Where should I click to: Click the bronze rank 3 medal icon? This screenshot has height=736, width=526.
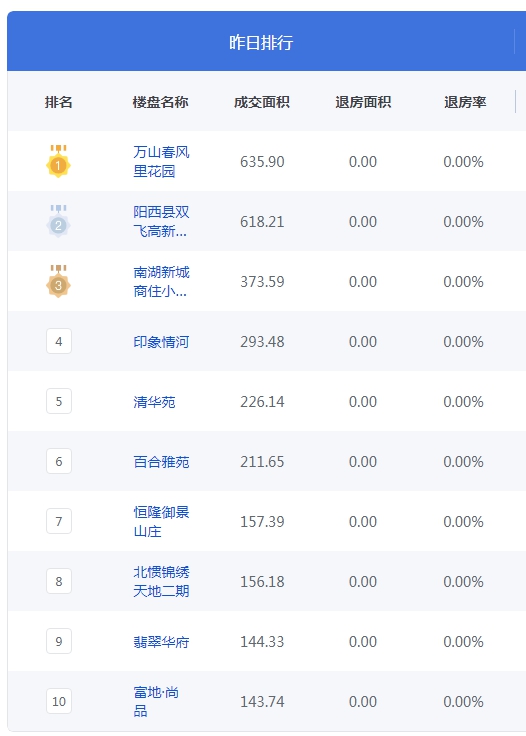(x=58, y=281)
